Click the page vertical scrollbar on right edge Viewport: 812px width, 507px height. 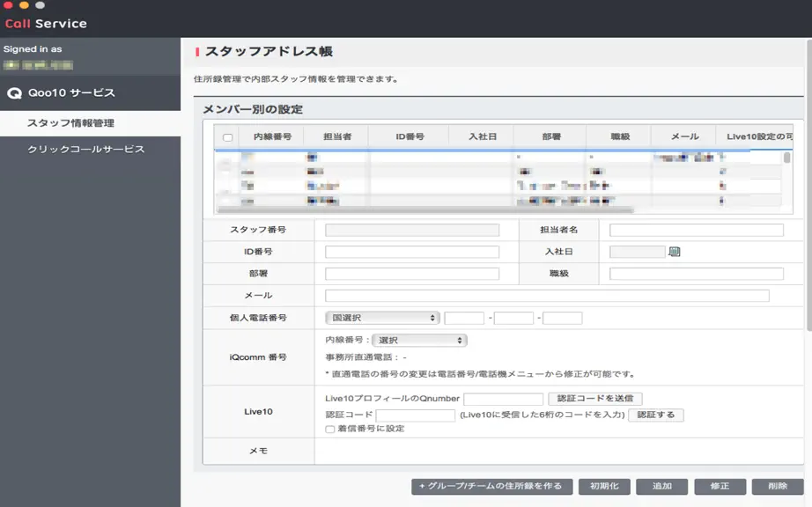tap(808, 187)
